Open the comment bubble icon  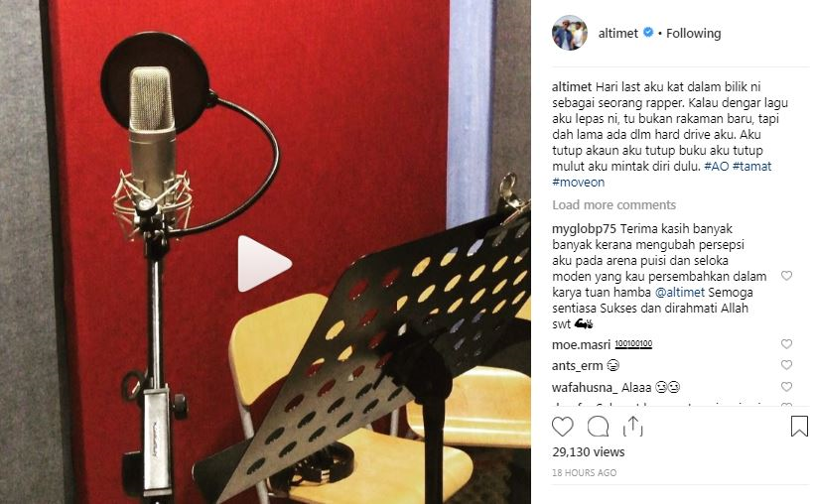598,427
